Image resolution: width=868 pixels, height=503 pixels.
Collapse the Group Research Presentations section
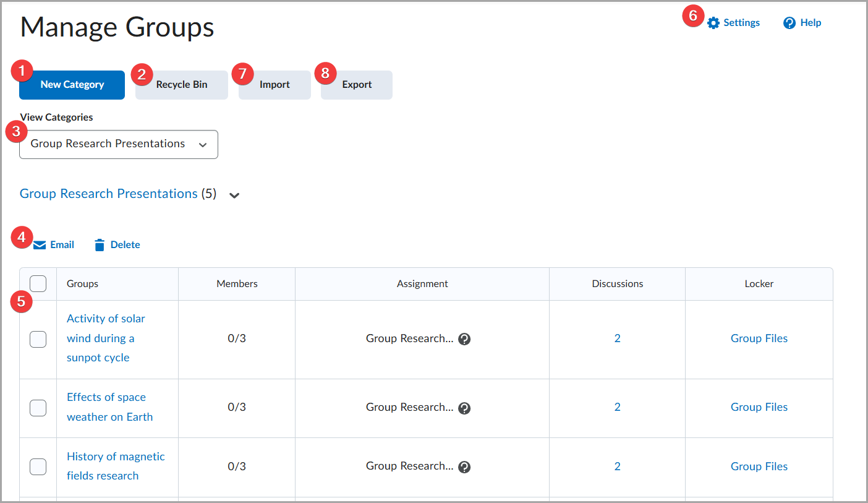(234, 195)
